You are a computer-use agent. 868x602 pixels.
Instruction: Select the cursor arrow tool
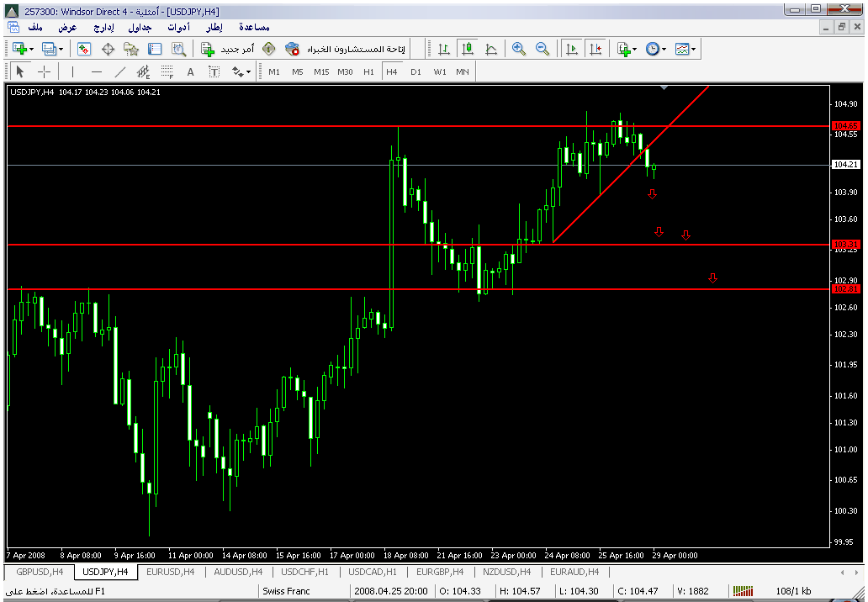tap(20, 71)
